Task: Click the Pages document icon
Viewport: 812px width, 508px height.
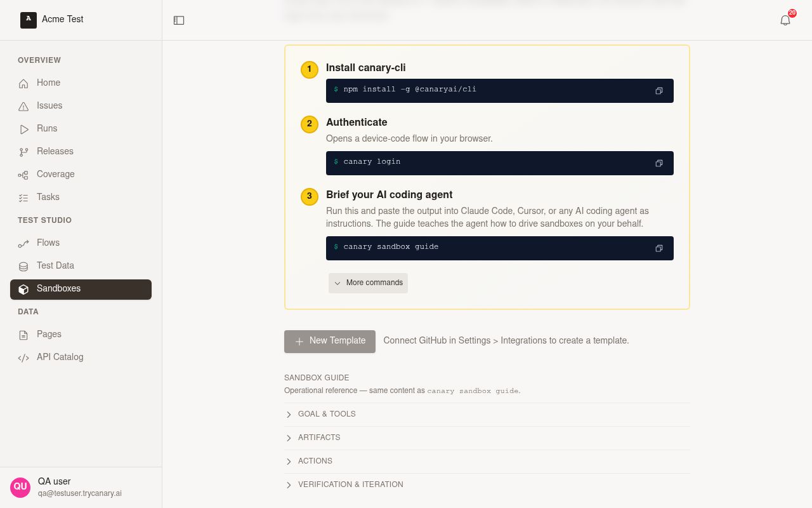Action: point(23,335)
